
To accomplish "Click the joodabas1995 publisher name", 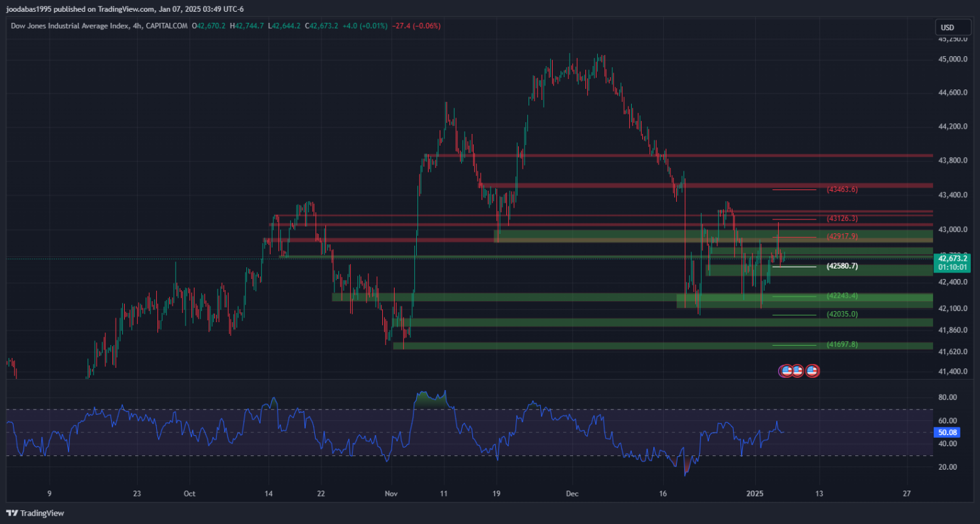I will tap(29, 9).
